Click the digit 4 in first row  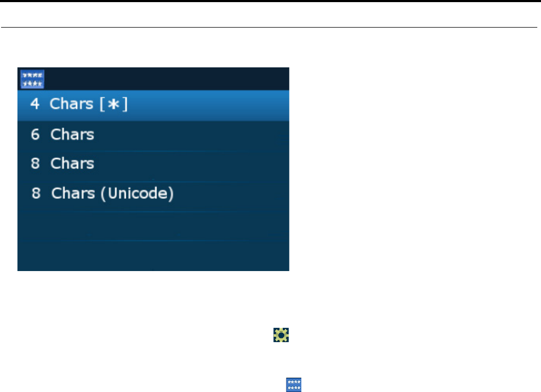34,104
